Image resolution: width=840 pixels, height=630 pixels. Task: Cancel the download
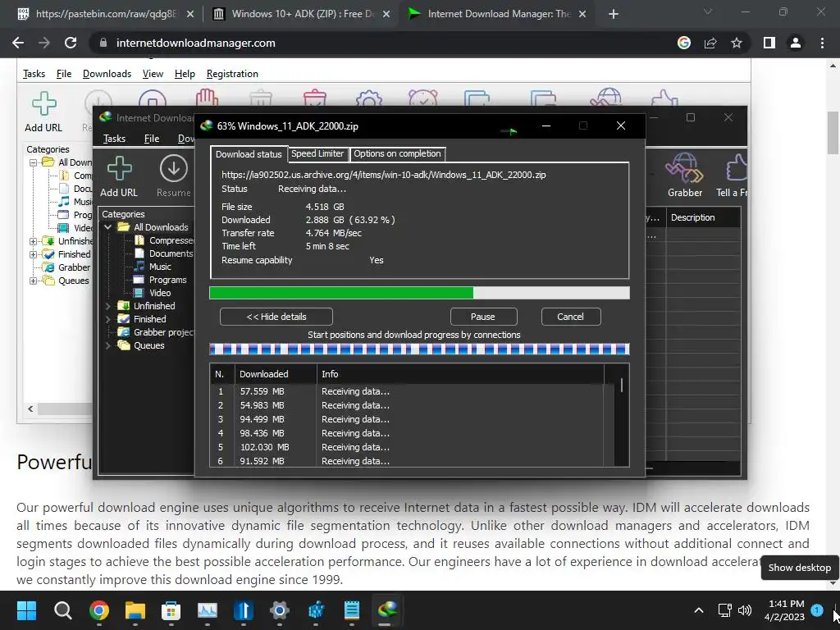pyautogui.click(x=571, y=317)
